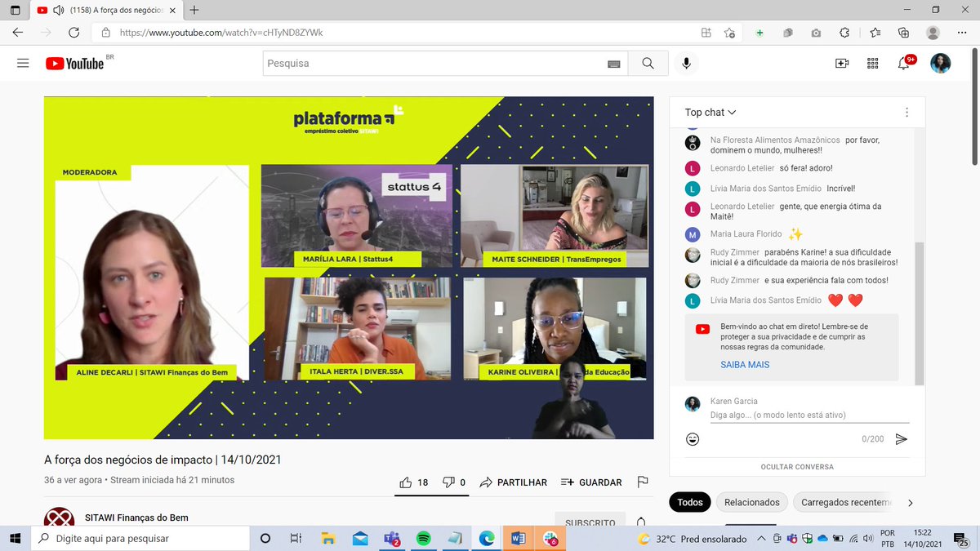Like the video with the thumbs up
Screen dimensions: 980x551
(413, 482)
